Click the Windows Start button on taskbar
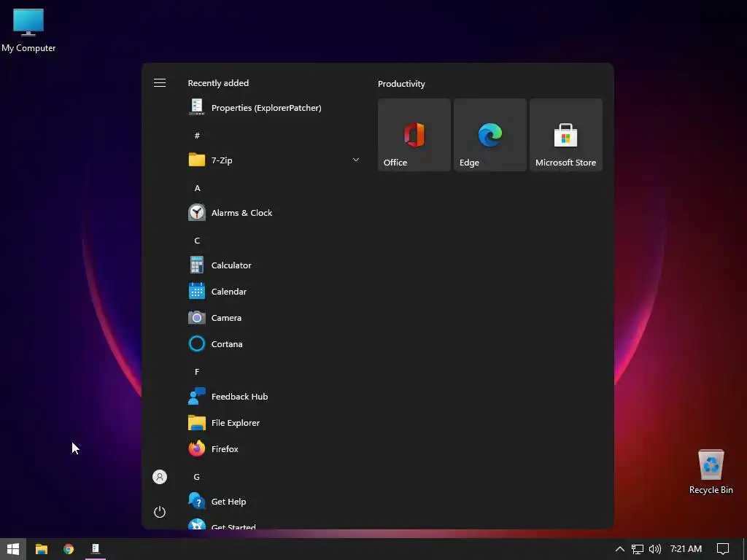Viewport: 747px width, 560px height. [13, 548]
